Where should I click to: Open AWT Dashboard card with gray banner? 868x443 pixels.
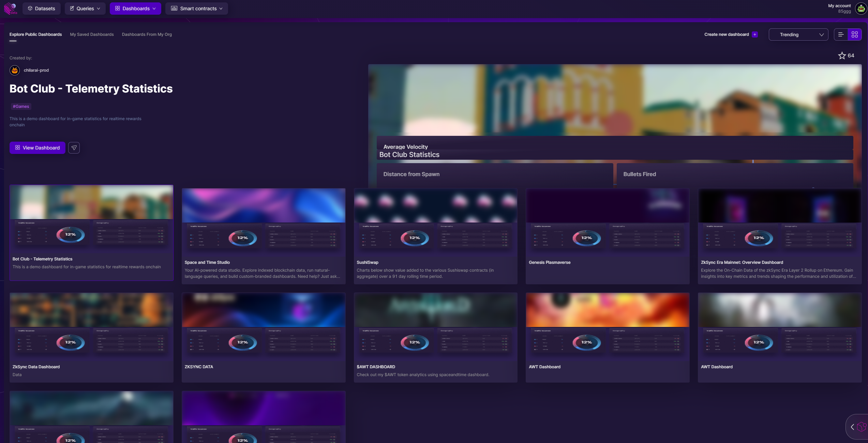[x=780, y=338]
